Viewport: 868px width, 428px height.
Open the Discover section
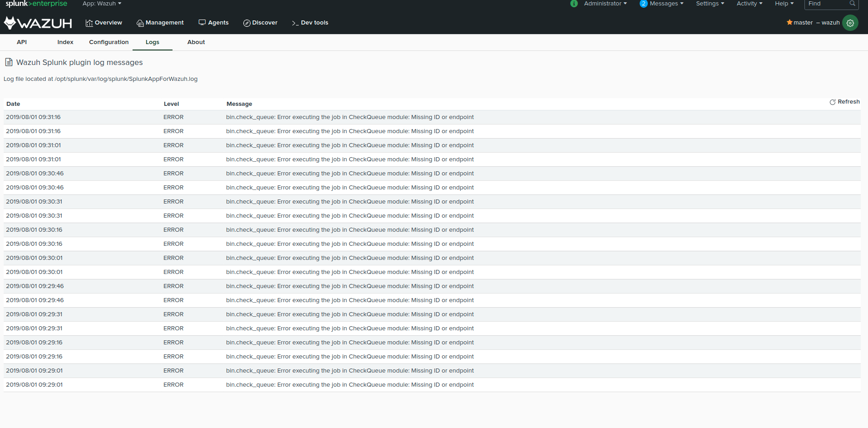pos(260,23)
